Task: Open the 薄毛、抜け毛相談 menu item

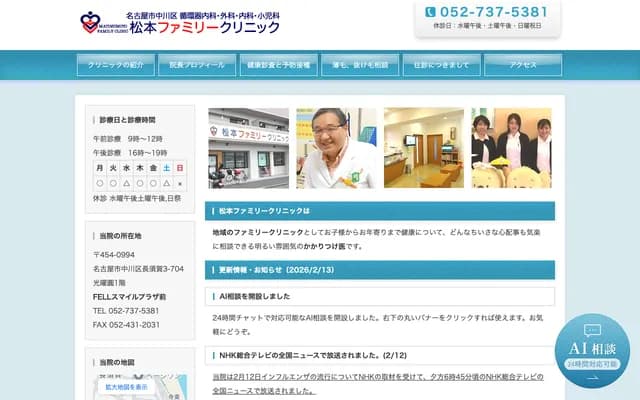Action: tap(360, 65)
